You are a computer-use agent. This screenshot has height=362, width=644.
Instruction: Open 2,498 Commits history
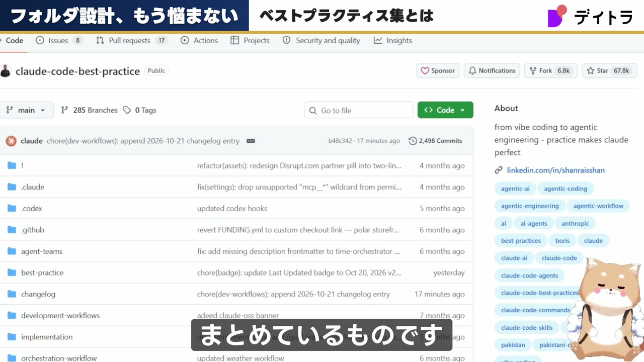[x=435, y=141]
